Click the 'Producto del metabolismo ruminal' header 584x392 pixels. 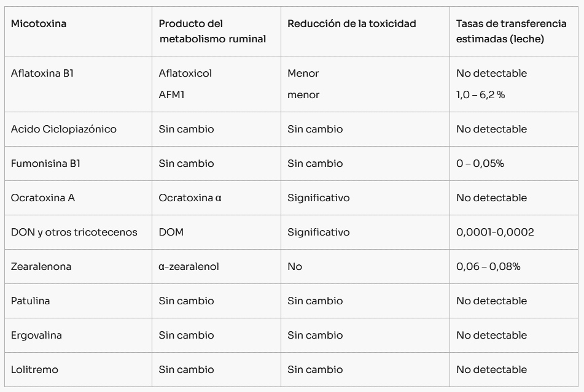pos(212,31)
